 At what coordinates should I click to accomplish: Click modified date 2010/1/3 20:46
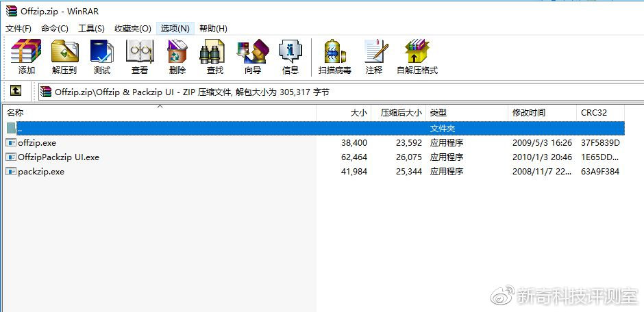pos(542,157)
